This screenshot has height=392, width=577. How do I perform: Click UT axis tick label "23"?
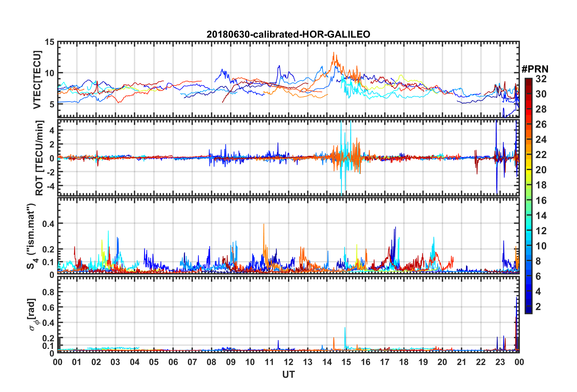point(500,362)
